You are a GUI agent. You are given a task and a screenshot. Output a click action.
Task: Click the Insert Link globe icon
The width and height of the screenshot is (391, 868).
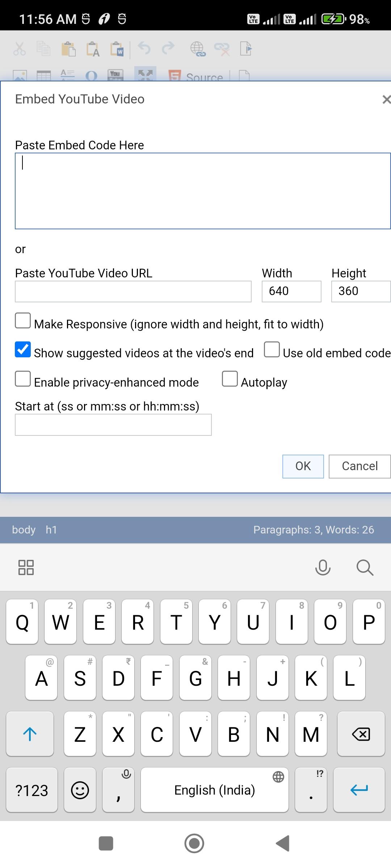198,48
